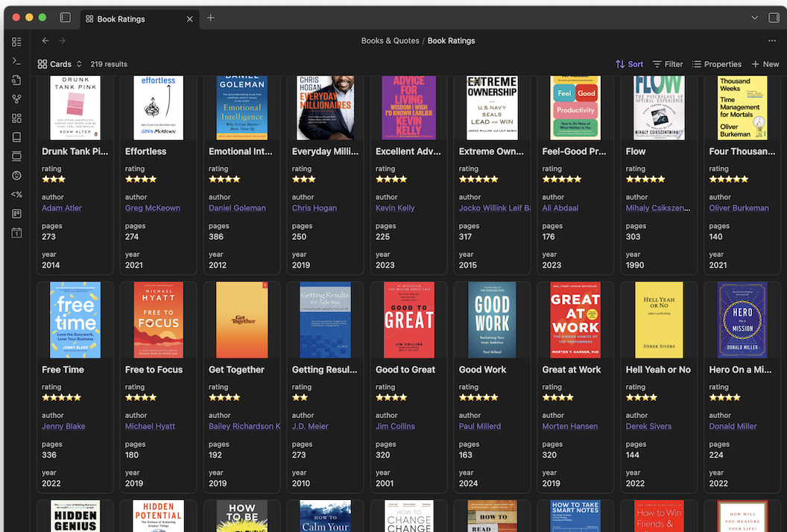The image size is (787, 532).
Task: Open author link Michael Hyatt
Action: tap(150, 426)
